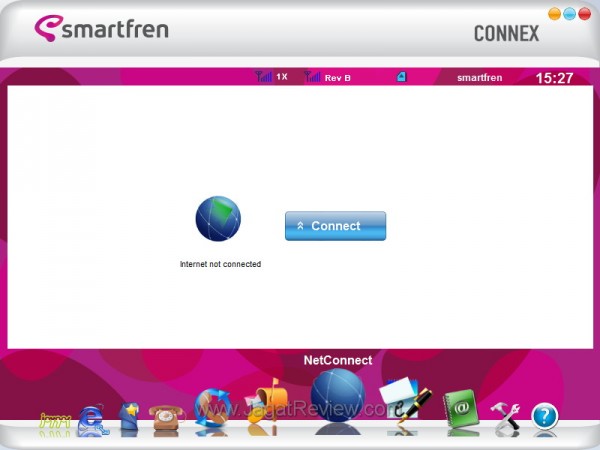This screenshot has width=600, height=450.
Task: Click the smartfren operator name in status bar
Action: (479, 78)
